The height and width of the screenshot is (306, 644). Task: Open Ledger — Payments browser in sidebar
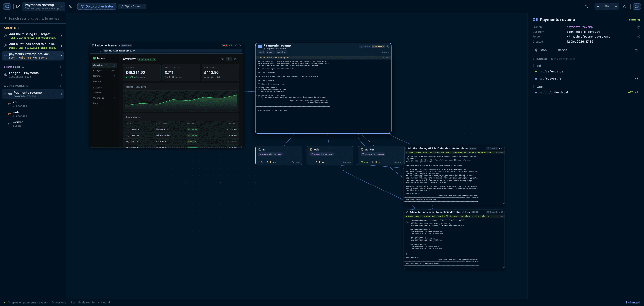point(33,75)
